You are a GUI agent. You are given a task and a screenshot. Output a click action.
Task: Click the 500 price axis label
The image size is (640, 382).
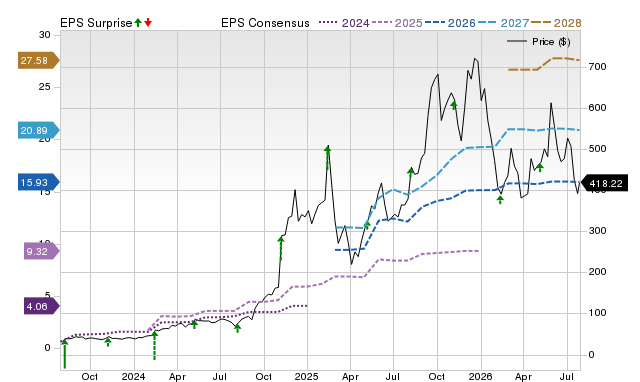click(597, 149)
